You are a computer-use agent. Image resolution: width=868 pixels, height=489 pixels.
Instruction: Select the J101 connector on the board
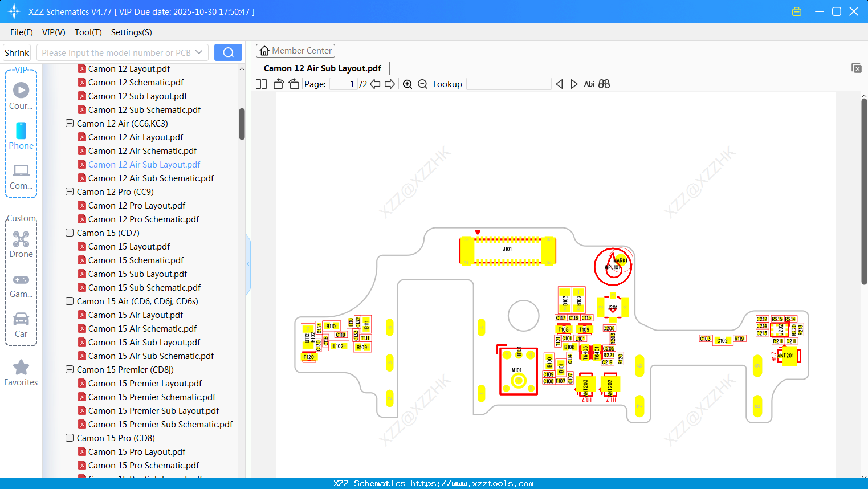(507, 250)
